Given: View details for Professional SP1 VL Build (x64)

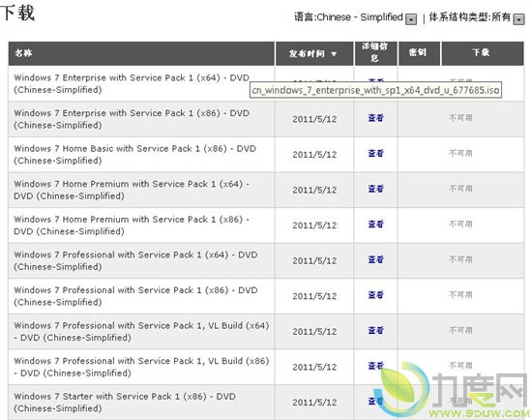Looking at the screenshot, I should pyautogui.click(x=375, y=330).
